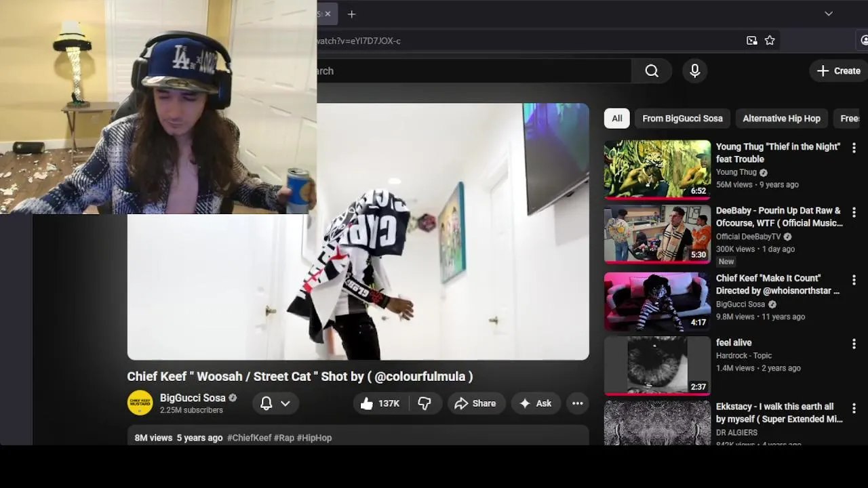Click the #HipHop hashtag
The height and width of the screenshot is (488, 868).
(314, 438)
